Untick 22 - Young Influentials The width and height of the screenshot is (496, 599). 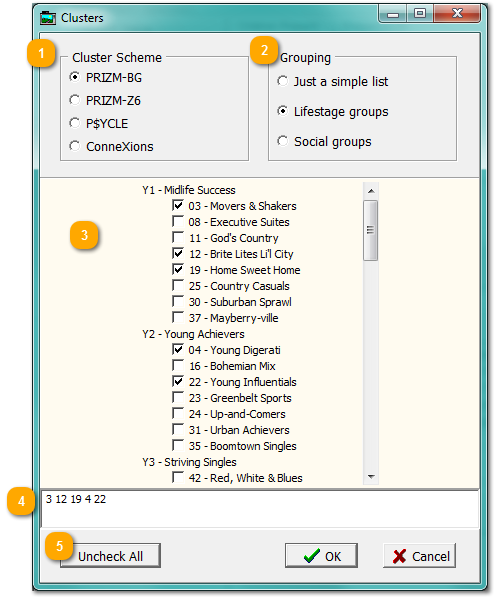coord(178,382)
